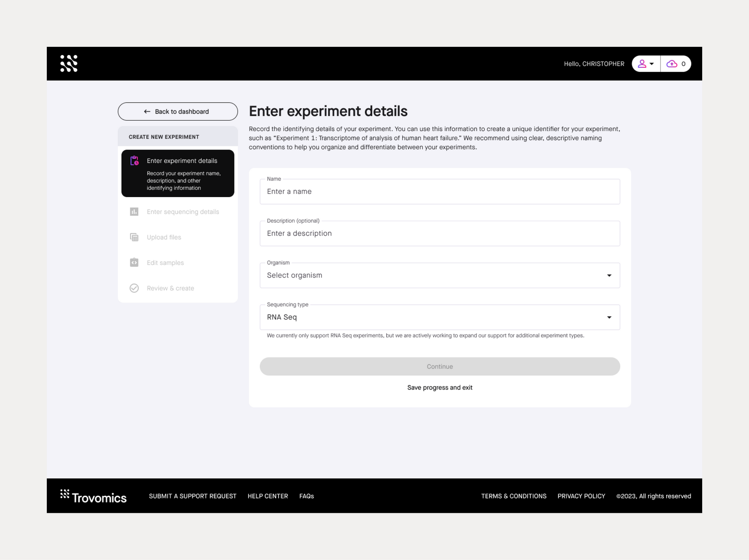Go back to dashboard
749x560 pixels.
coord(178,112)
